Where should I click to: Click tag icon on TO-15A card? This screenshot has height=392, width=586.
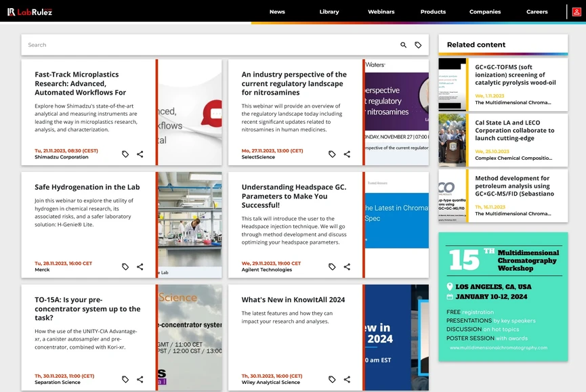(x=125, y=379)
